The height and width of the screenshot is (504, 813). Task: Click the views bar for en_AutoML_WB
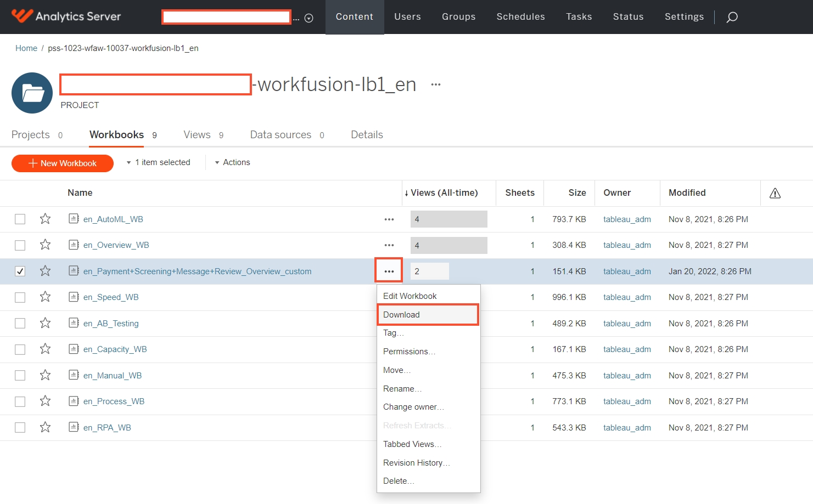pyautogui.click(x=449, y=219)
